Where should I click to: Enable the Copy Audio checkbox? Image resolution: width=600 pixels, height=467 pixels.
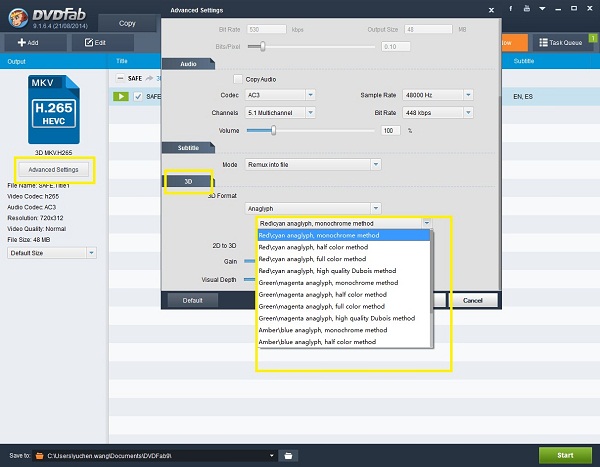point(238,79)
